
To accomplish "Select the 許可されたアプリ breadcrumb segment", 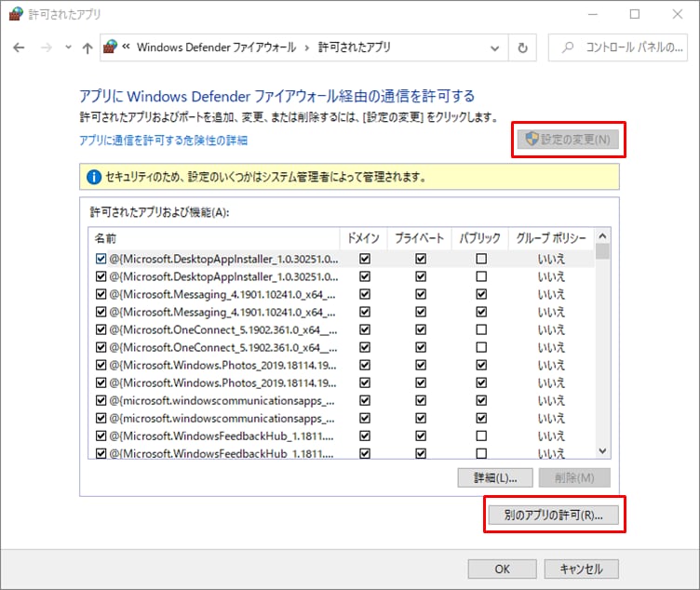I will pyautogui.click(x=354, y=47).
